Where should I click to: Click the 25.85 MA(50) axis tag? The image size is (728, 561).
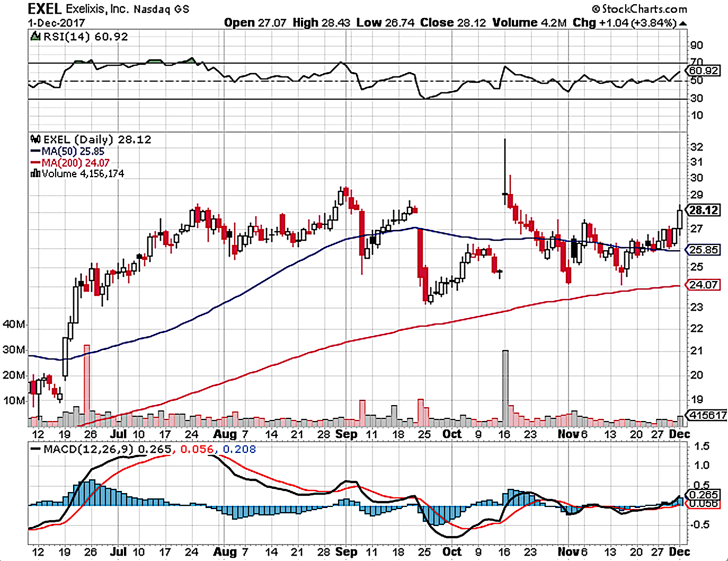(704, 249)
